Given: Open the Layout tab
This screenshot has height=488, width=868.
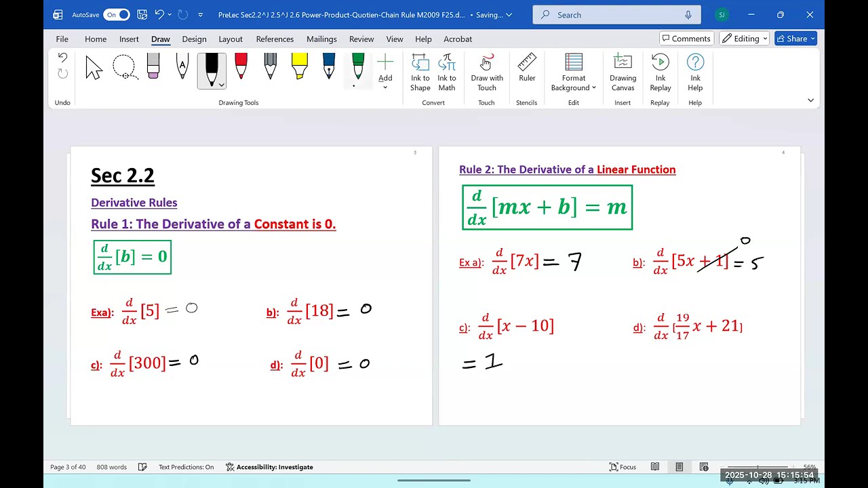Looking at the screenshot, I should pos(231,39).
